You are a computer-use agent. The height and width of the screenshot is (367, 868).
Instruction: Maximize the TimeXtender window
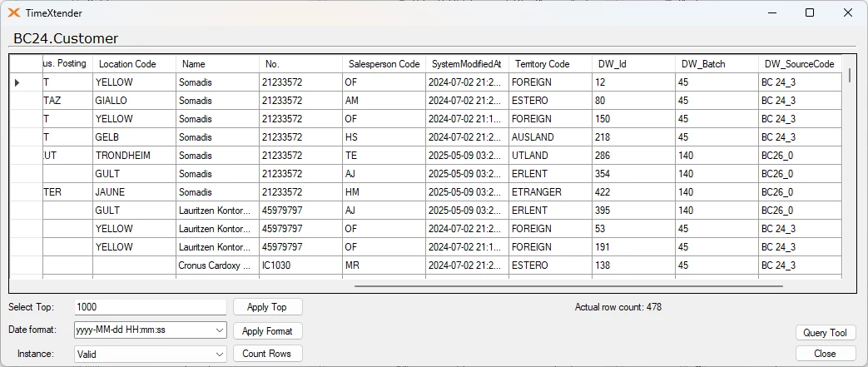(809, 12)
